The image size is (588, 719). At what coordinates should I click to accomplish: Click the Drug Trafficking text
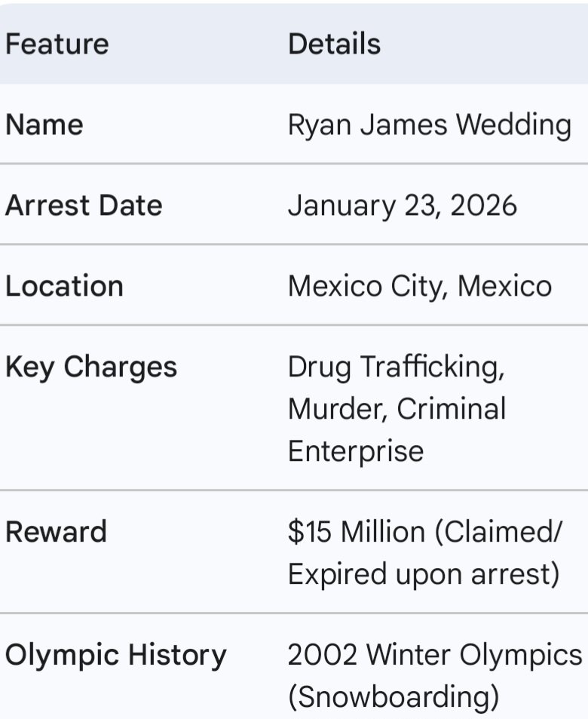click(x=396, y=367)
